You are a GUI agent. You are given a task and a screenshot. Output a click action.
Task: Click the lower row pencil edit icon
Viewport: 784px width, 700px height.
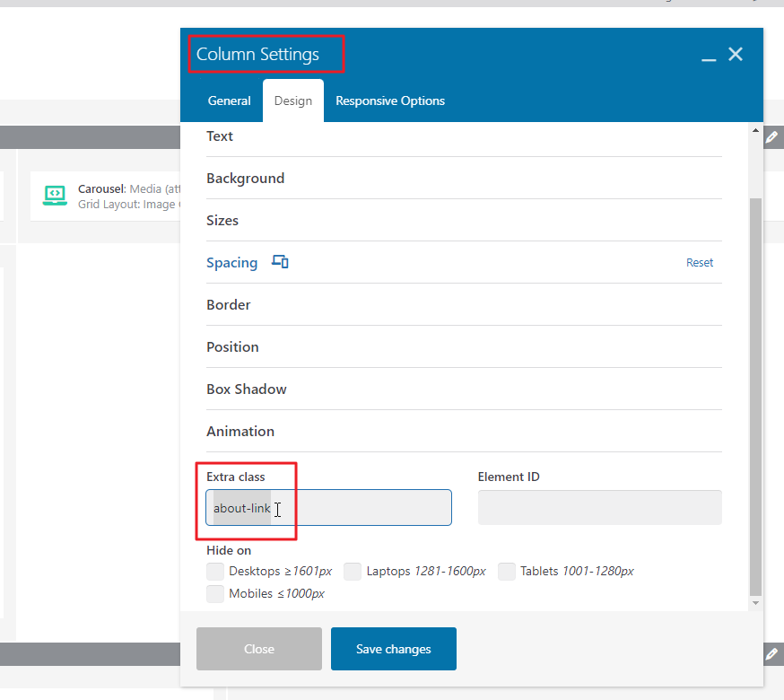pos(771,654)
